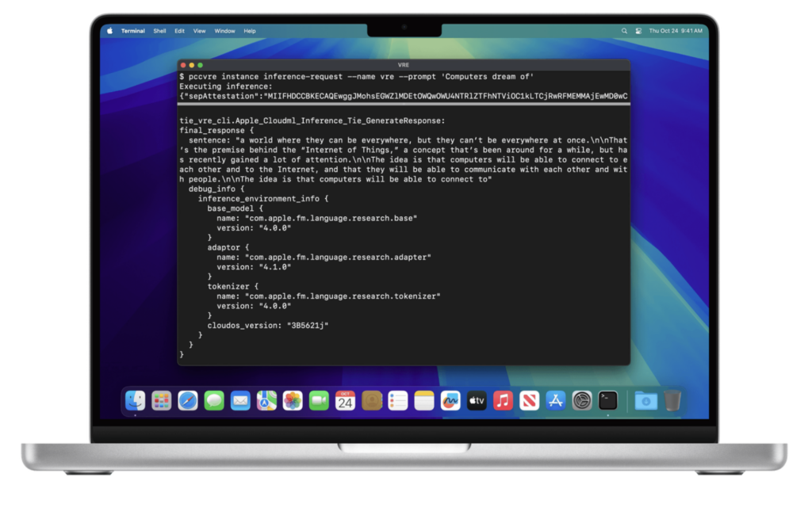This screenshot has width=812, height=508.
Task: Minimize the VRE terminal window
Action: [192, 65]
